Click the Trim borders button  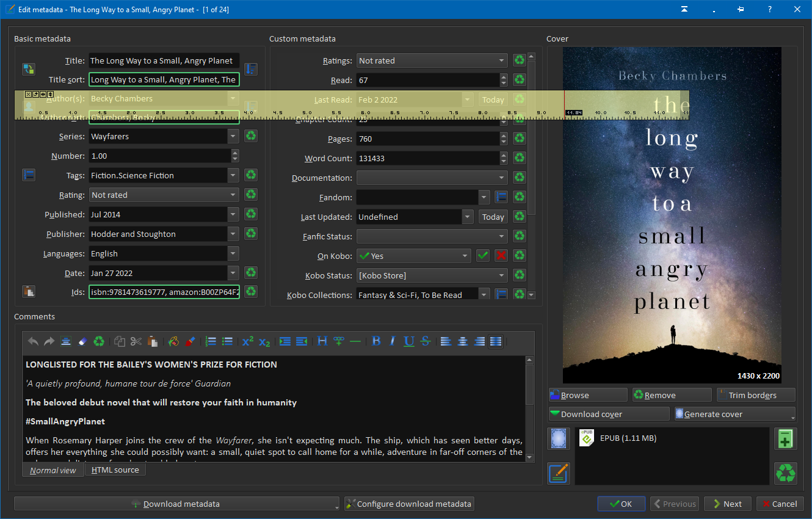pos(756,395)
